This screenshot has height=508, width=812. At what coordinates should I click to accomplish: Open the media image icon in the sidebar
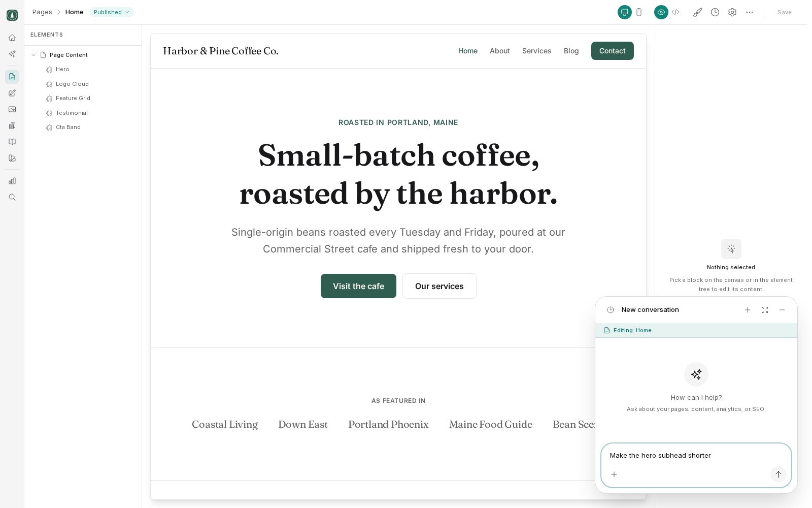coord(12,109)
